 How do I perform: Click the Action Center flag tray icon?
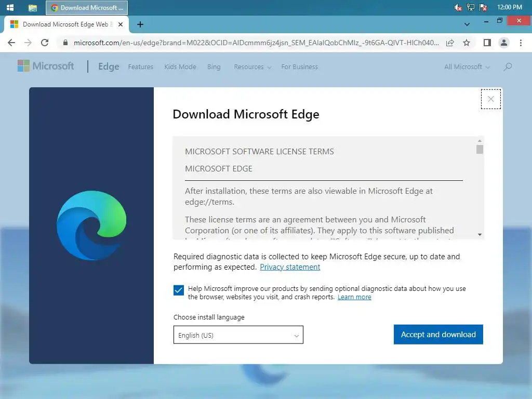[483, 7]
